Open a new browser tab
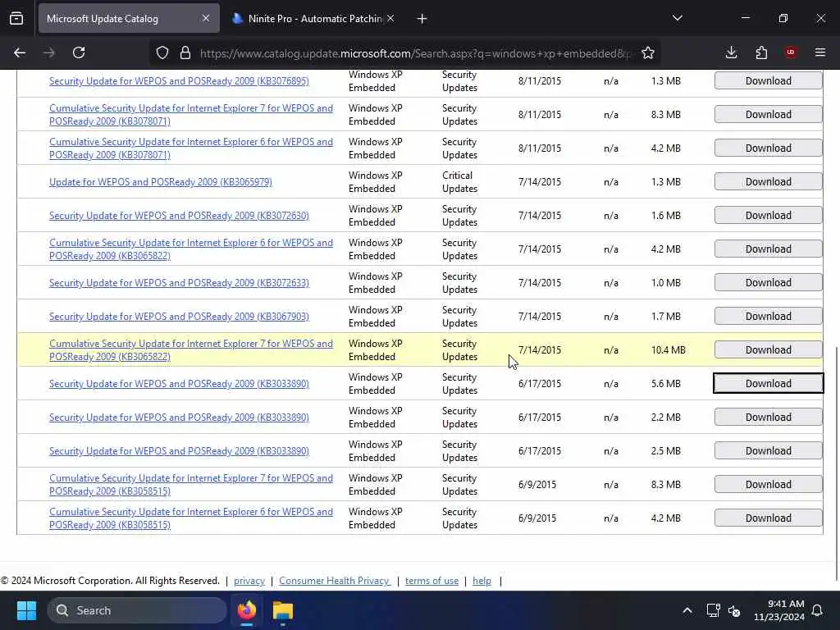 click(422, 19)
